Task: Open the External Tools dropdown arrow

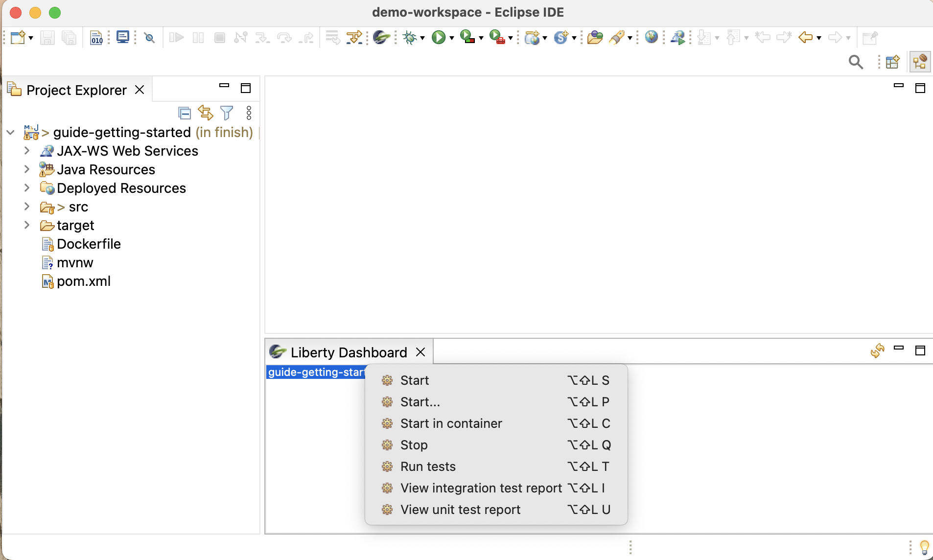Action: click(510, 38)
